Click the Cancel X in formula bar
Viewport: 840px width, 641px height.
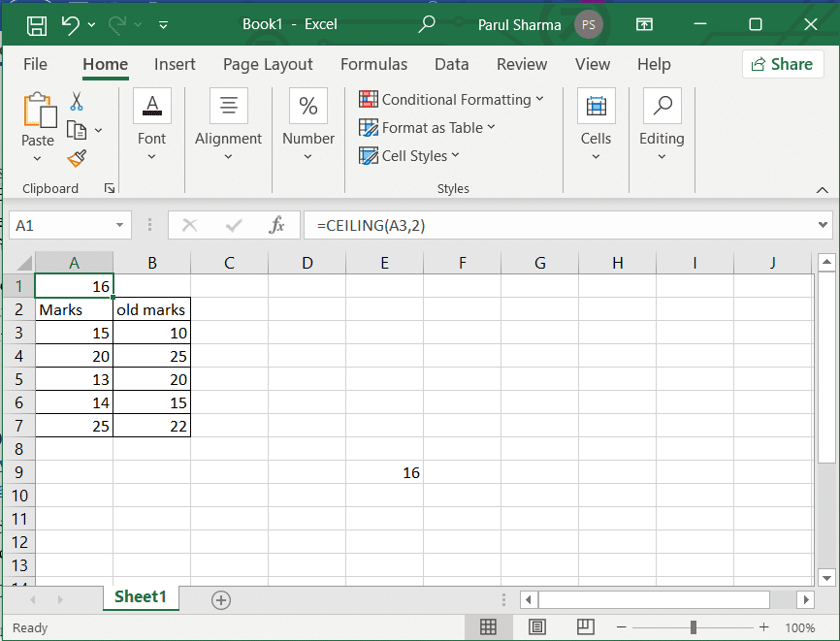(190, 225)
